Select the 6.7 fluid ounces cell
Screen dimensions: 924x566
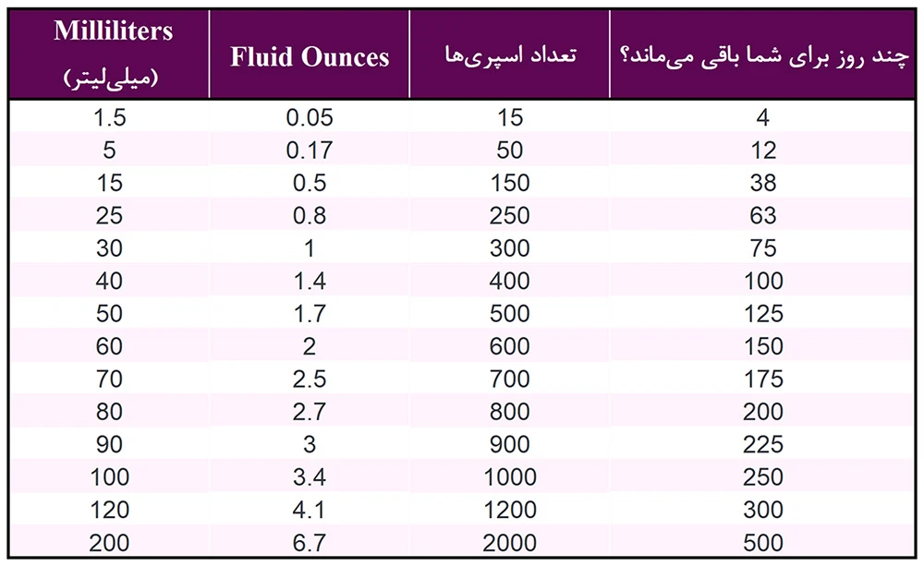(310, 542)
